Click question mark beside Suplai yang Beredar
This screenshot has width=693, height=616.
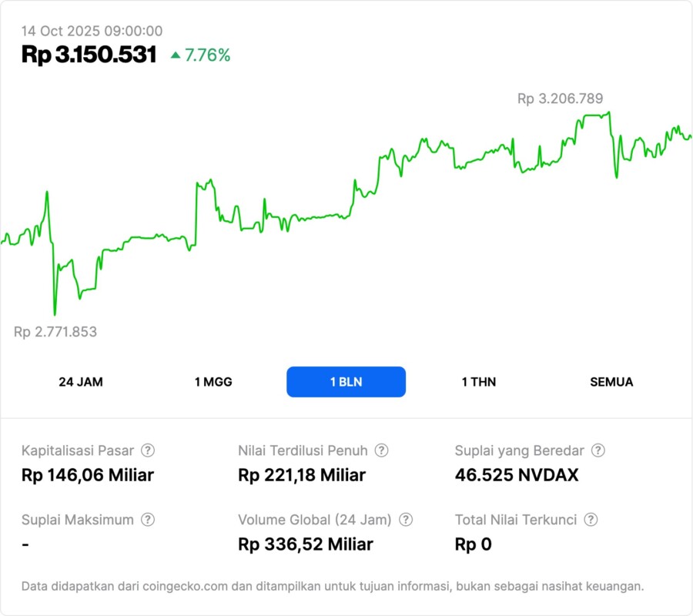point(598,450)
